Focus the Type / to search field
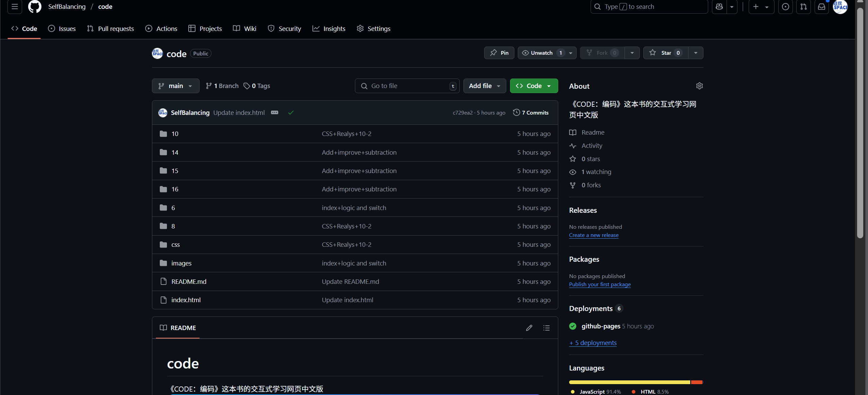 (x=649, y=7)
